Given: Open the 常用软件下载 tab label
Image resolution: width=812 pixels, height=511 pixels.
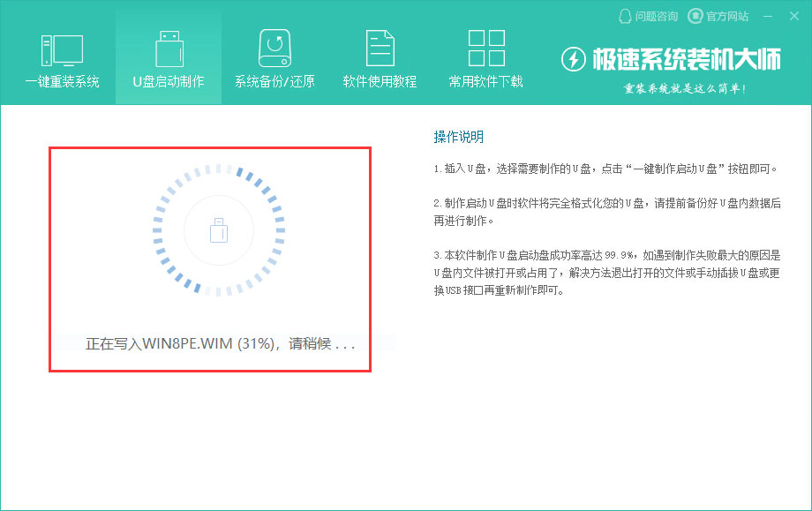Looking at the screenshot, I should [x=485, y=82].
